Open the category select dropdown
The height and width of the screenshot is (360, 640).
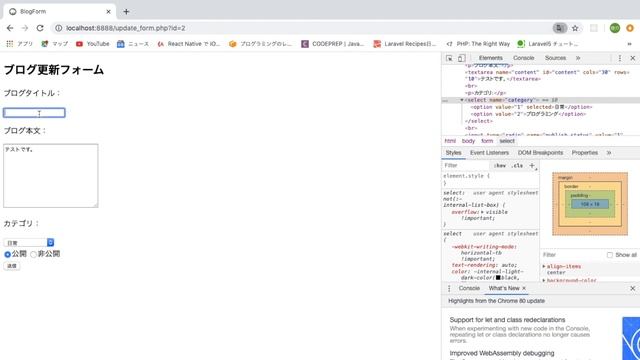(29, 242)
